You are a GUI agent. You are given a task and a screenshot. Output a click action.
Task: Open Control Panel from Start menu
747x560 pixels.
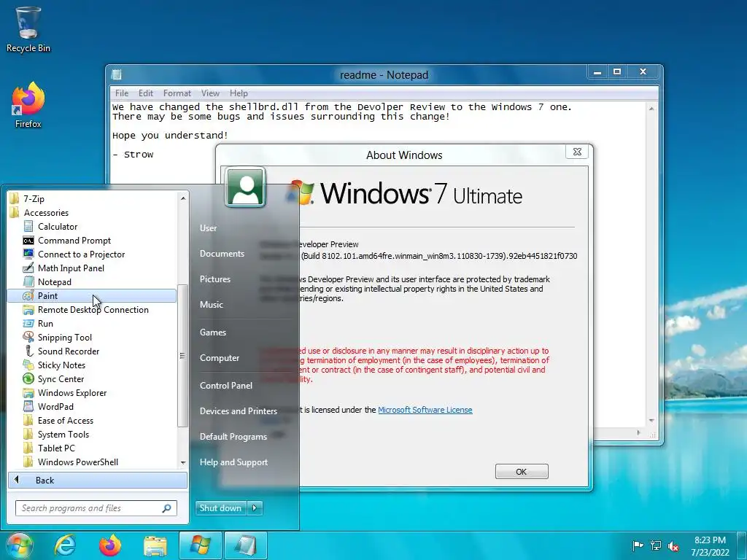226,386
